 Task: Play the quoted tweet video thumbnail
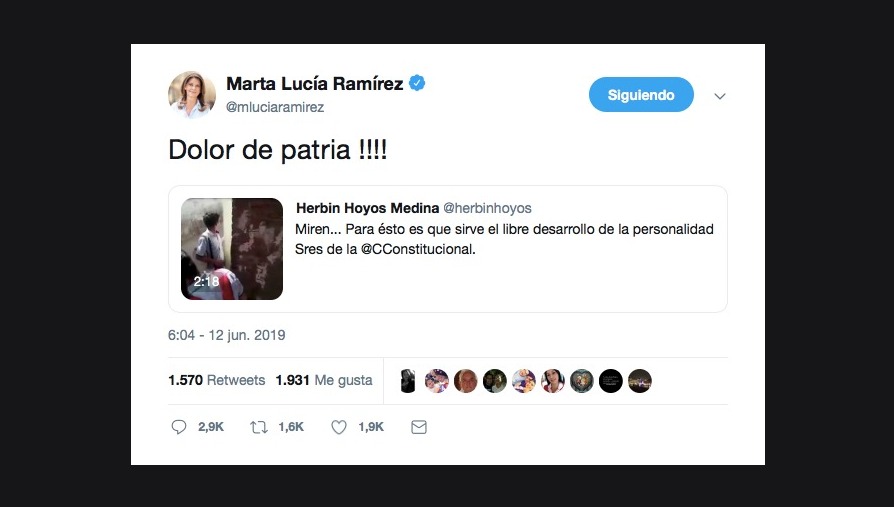[232, 249]
